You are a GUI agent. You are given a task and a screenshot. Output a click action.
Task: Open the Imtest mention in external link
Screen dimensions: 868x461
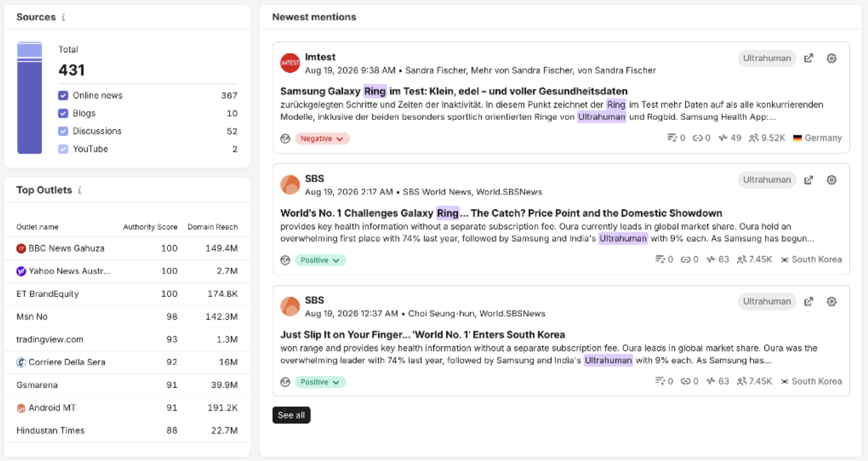[809, 58]
